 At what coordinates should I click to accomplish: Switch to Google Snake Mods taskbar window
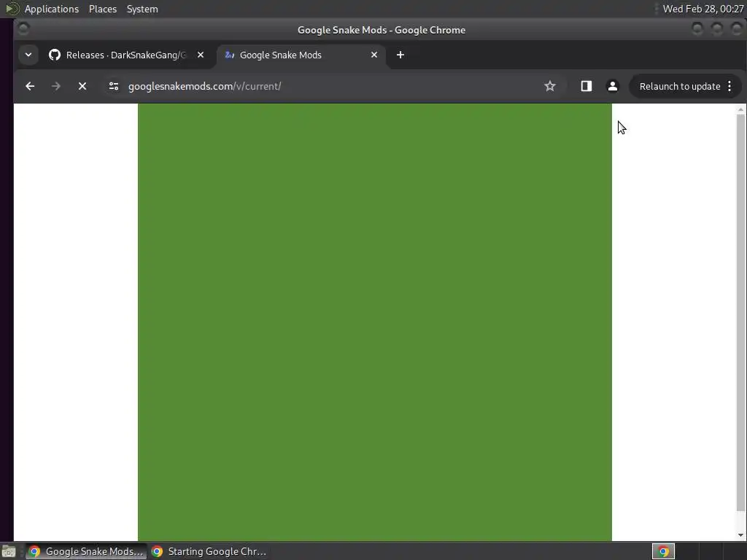[x=86, y=551]
